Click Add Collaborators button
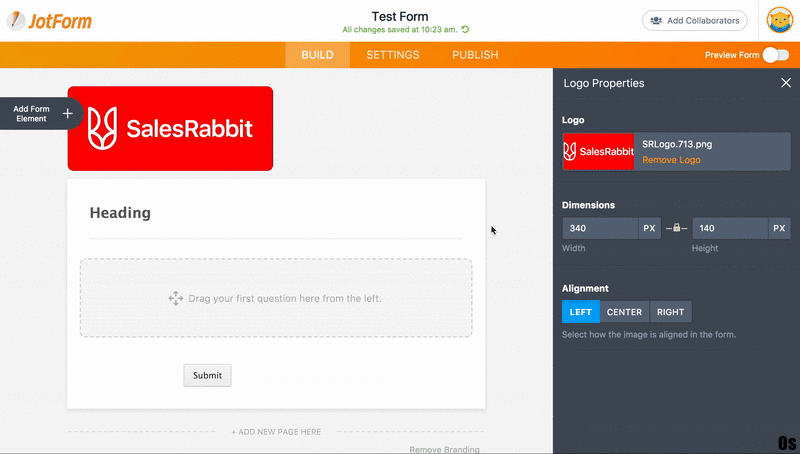Screen dimensions: 800x454 pos(695,20)
